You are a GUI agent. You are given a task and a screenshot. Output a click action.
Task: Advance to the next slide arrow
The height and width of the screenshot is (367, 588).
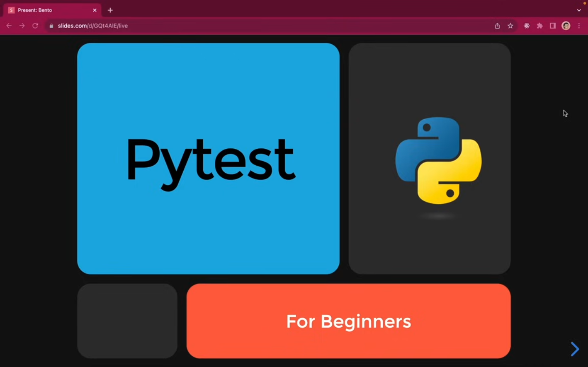(x=575, y=349)
